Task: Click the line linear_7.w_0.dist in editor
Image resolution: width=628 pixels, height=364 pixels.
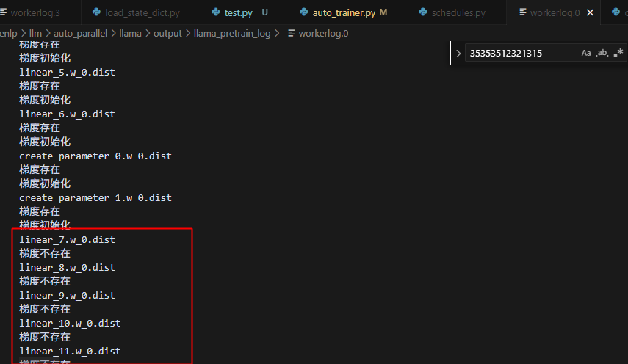Action: [67, 239]
